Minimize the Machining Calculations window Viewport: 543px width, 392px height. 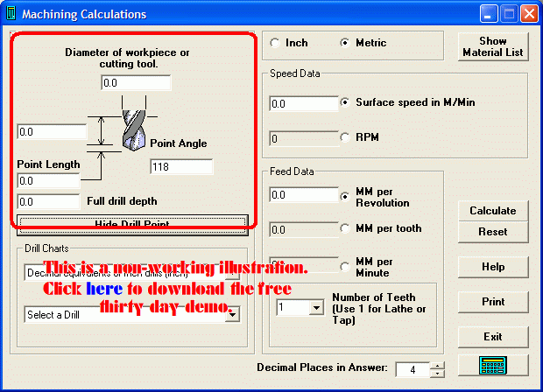click(x=489, y=14)
